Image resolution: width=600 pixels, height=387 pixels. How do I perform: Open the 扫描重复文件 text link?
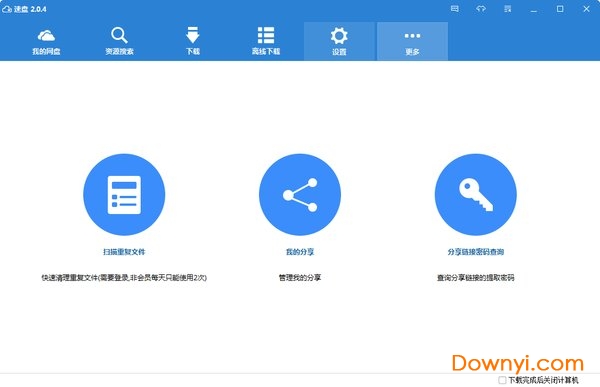[x=124, y=251]
